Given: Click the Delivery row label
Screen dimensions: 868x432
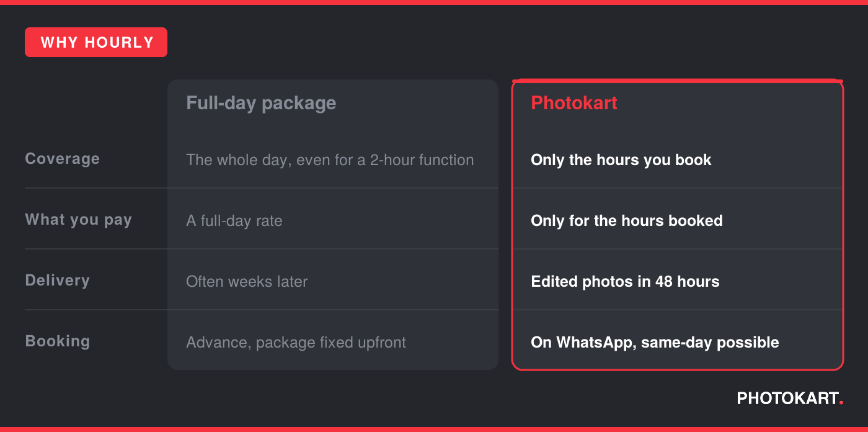Looking at the screenshot, I should pyautogui.click(x=57, y=281).
